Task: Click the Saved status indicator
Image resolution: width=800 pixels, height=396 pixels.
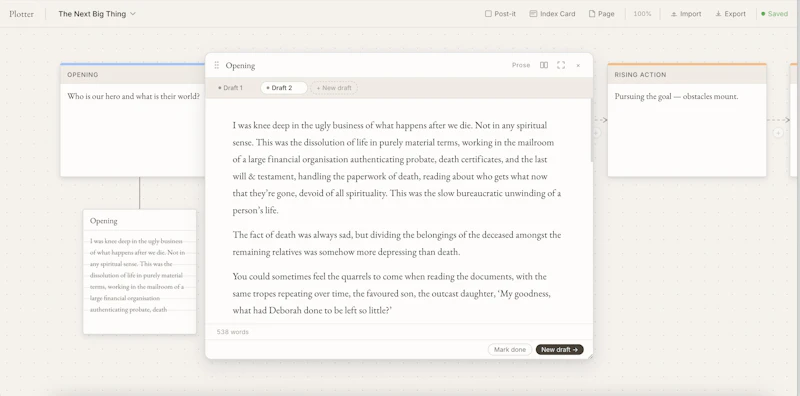Action: click(774, 14)
